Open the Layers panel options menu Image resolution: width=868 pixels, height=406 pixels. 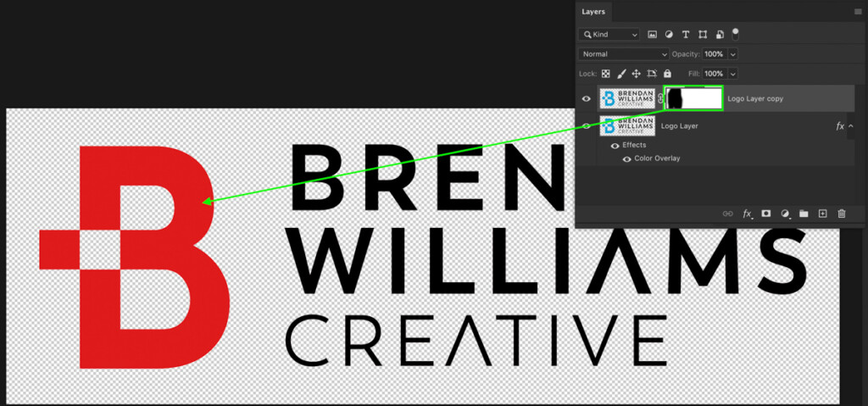858,11
